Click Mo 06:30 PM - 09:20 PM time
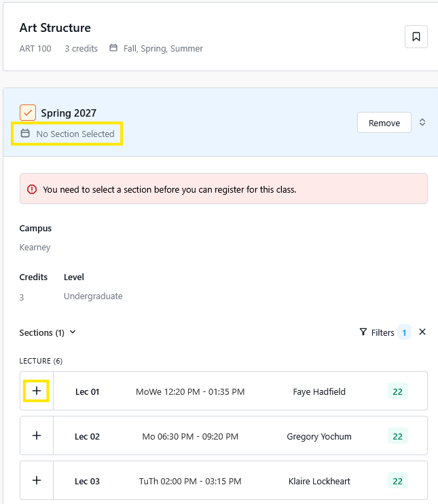 tap(190, 436)
